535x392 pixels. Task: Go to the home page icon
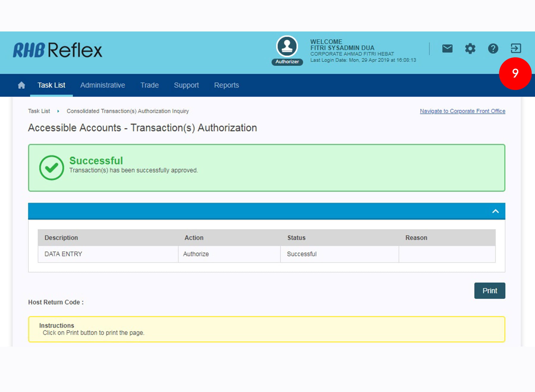point(21,86)
